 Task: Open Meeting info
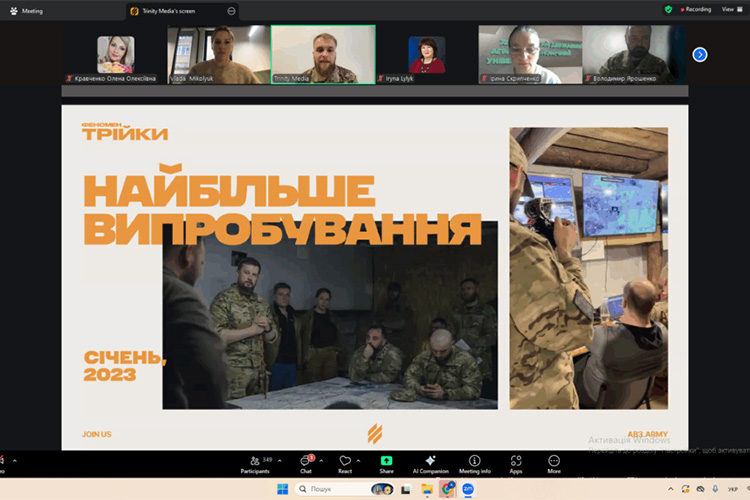pyautogui.click(x=474, y=462)
